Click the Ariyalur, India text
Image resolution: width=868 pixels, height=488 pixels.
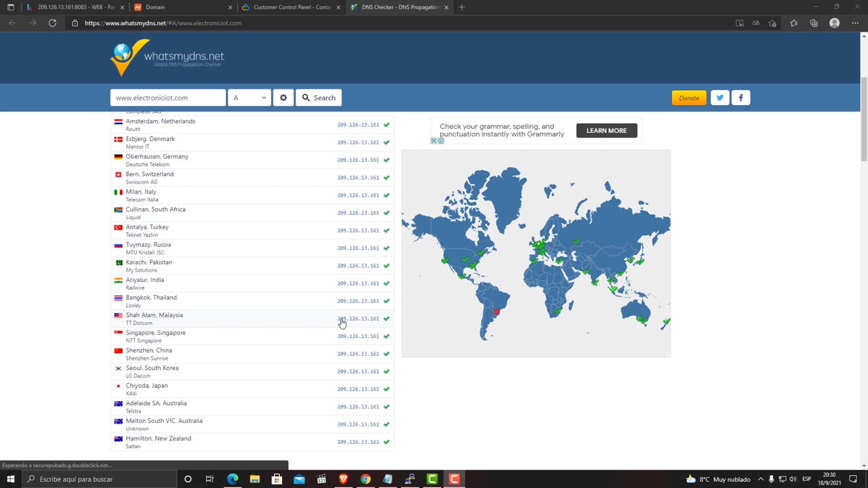(144, 280)
